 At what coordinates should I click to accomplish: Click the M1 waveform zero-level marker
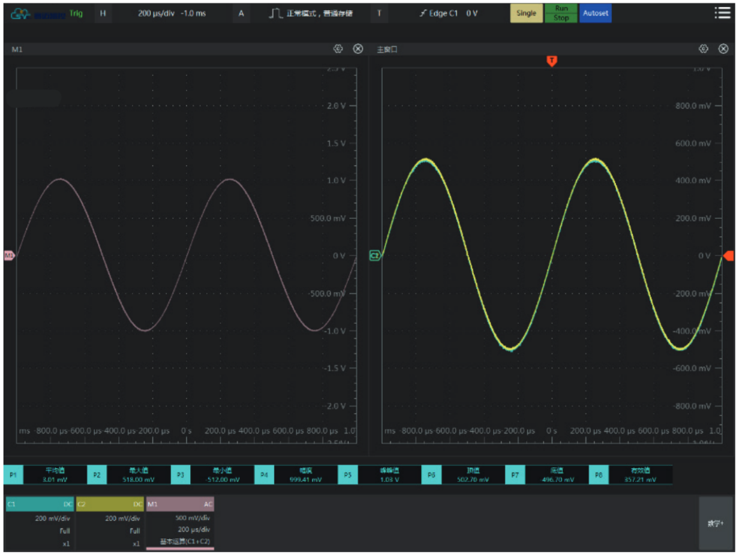click(9, 256)
